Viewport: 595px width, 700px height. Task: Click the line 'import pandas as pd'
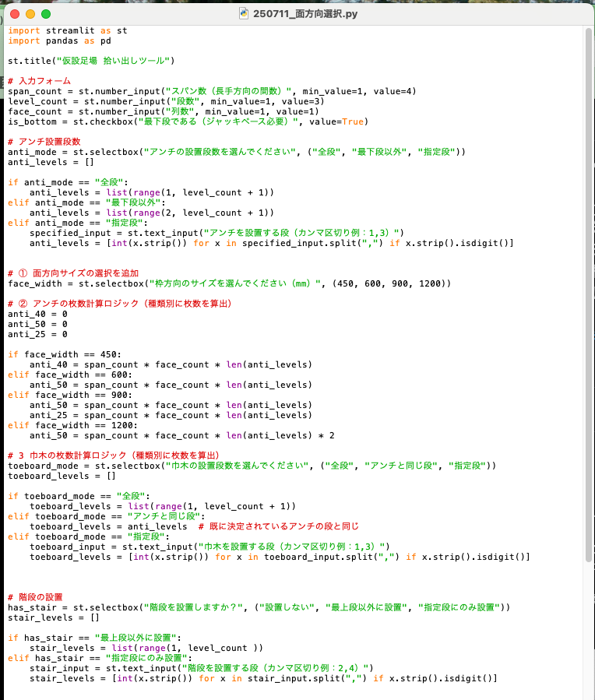click(x=59, y=41)
